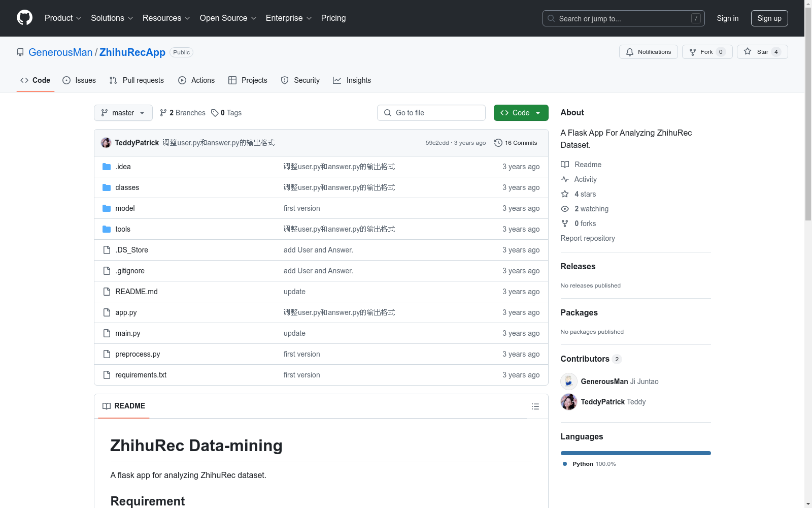812x508 pixels.
Task: Click the Python language bar
Action: 636,453
